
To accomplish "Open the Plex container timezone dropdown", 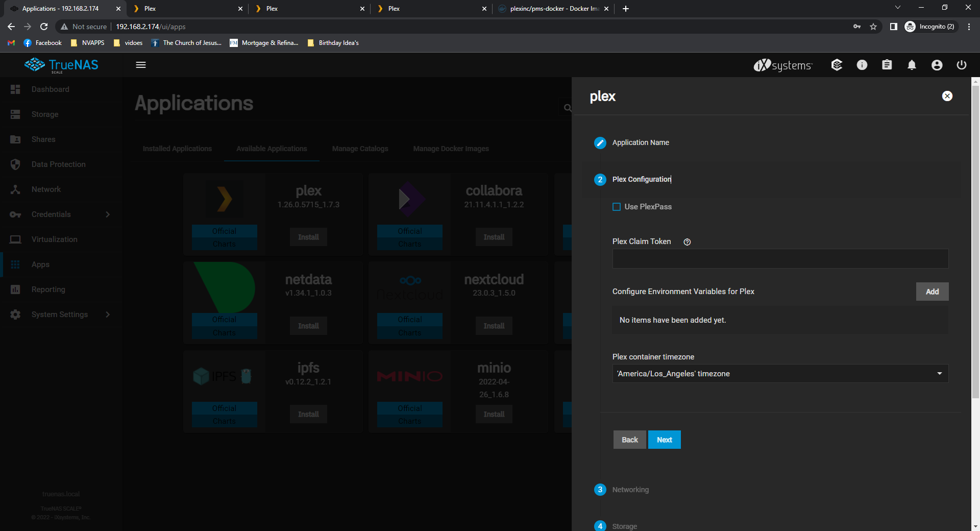I will [780, 374].
